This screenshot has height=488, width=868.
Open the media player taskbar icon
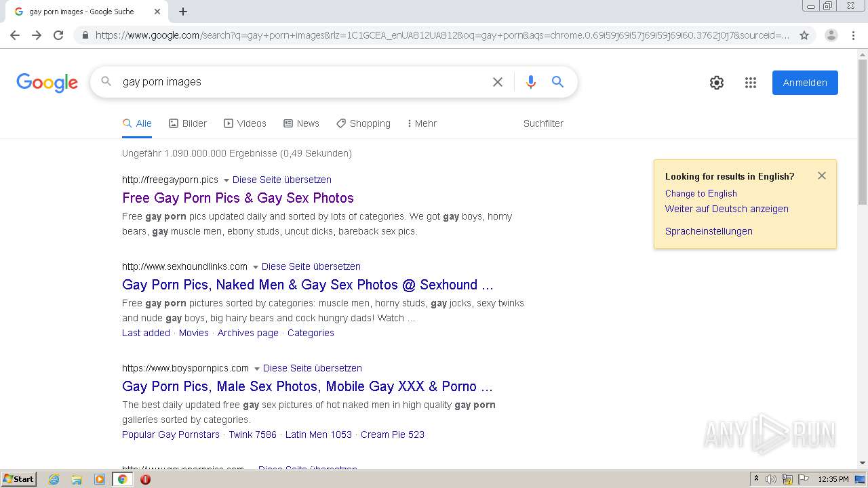(100, 479)
